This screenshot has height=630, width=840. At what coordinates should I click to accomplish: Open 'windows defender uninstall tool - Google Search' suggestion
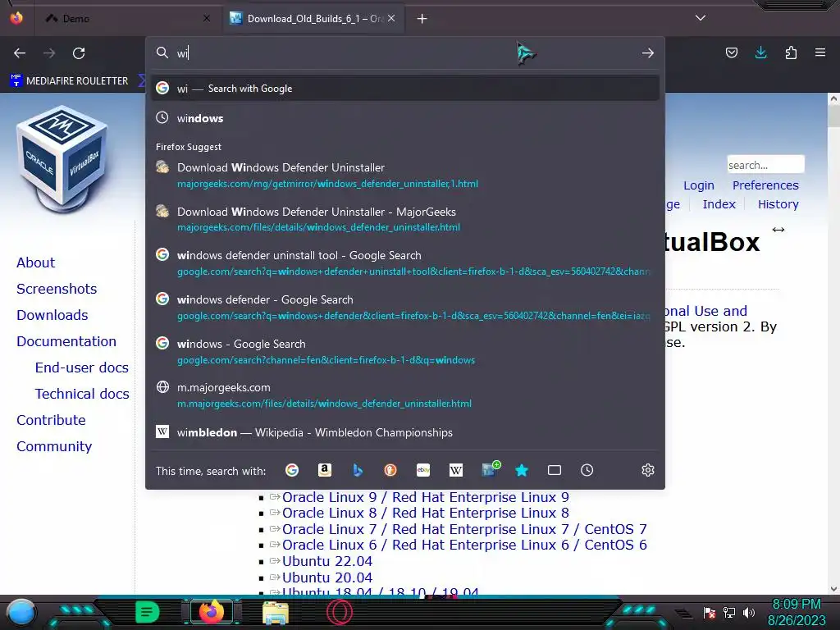pyautogui.click(x=405, y=263)
